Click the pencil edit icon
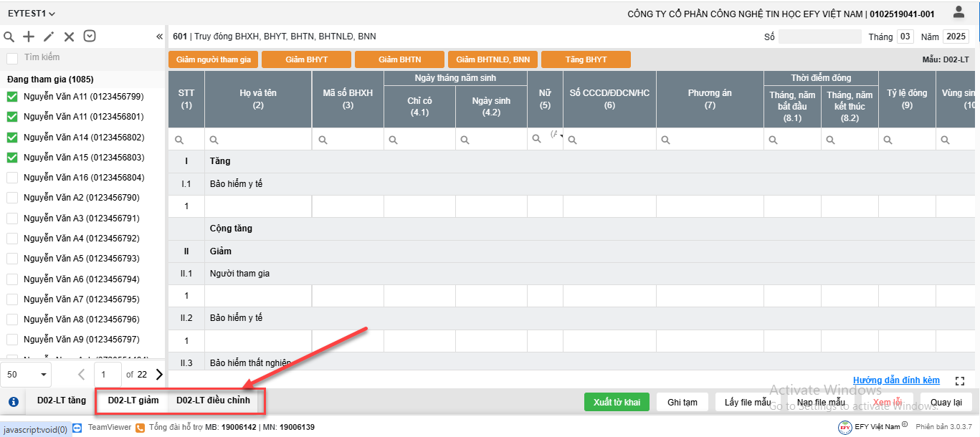 49,37
